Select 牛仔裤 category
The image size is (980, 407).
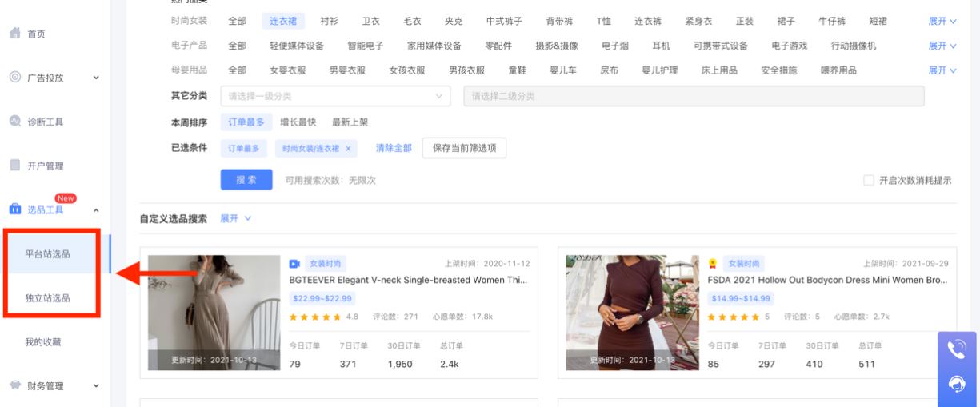click(x=831, y=21)
